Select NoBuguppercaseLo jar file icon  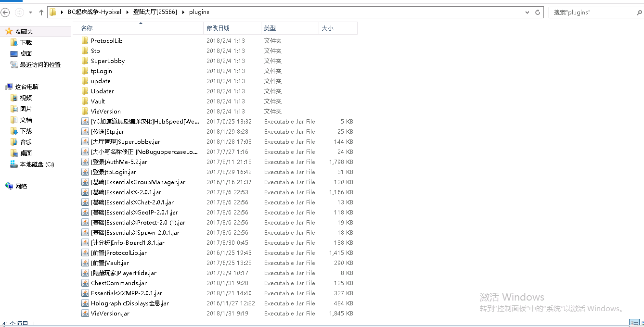tap(85, 151)
